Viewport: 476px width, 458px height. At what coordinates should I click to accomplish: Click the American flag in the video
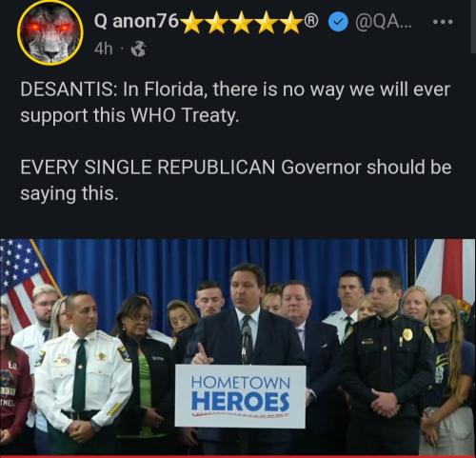point(24,280)
